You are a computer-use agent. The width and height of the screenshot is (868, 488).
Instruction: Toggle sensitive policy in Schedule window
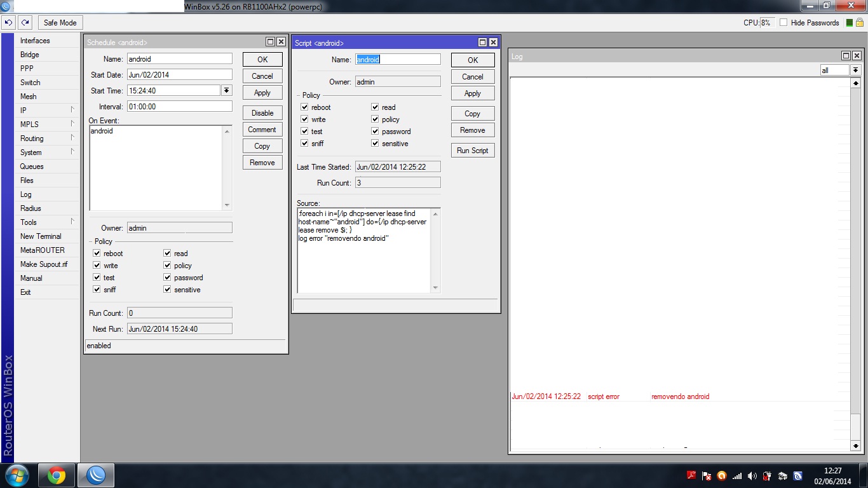tap(168, 290)
